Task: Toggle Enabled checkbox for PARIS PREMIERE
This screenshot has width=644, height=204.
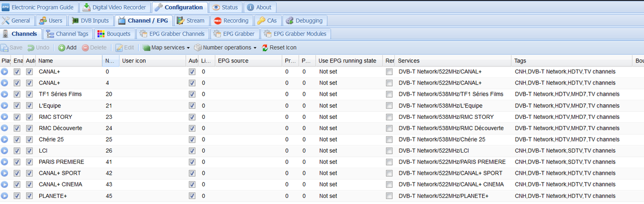Action: coord(17,162)
